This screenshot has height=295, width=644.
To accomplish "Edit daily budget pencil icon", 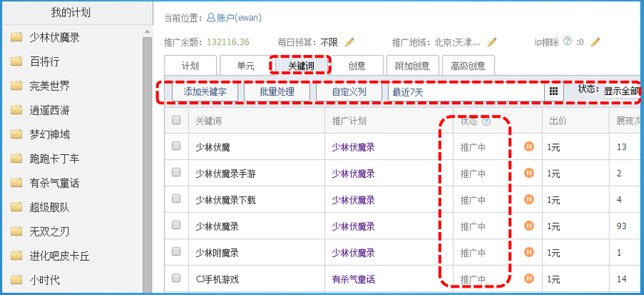I will click(x=349, y=42).
